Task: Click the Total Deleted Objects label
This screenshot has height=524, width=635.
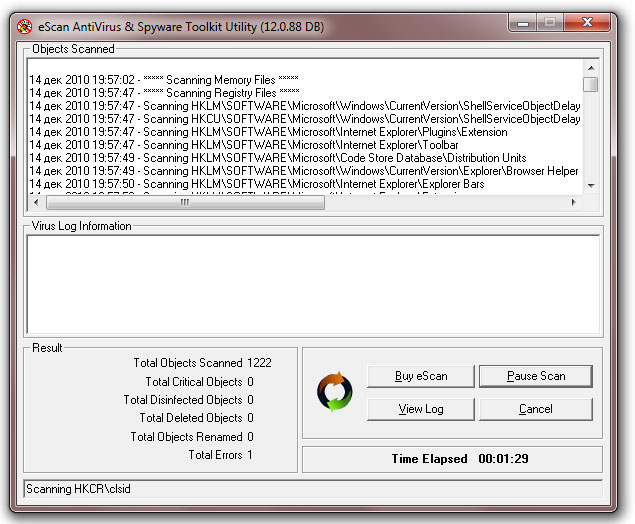Action: (x=191, y=417)
